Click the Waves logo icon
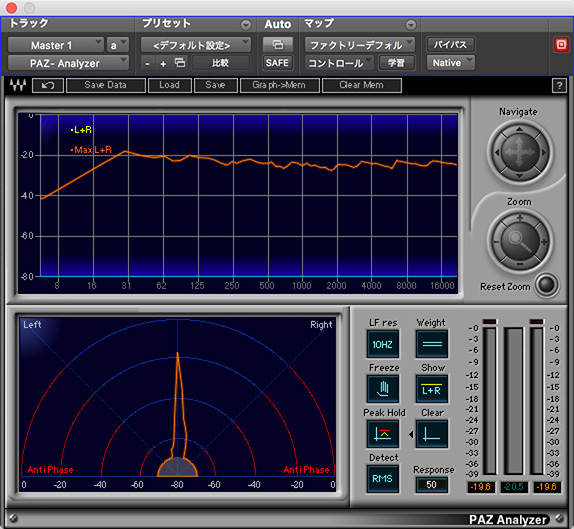 (x=18, y=85)
